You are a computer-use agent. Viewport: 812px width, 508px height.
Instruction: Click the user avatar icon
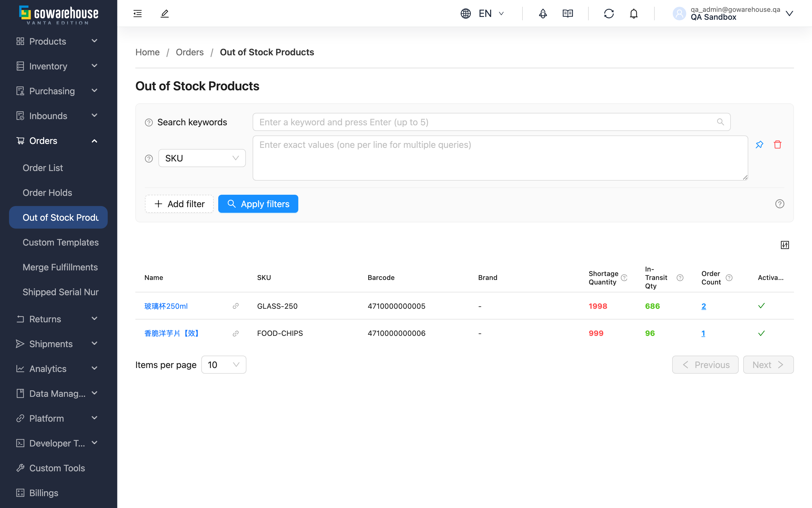[x=679, y=14]
